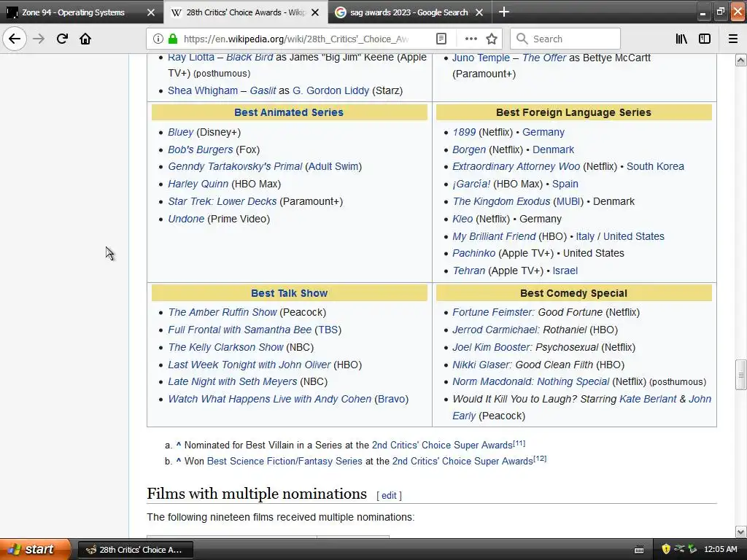The image size is (747, 560).
Task: Open Best Talk Show header link
Action: pyautogui.click(x=289, y=293)
